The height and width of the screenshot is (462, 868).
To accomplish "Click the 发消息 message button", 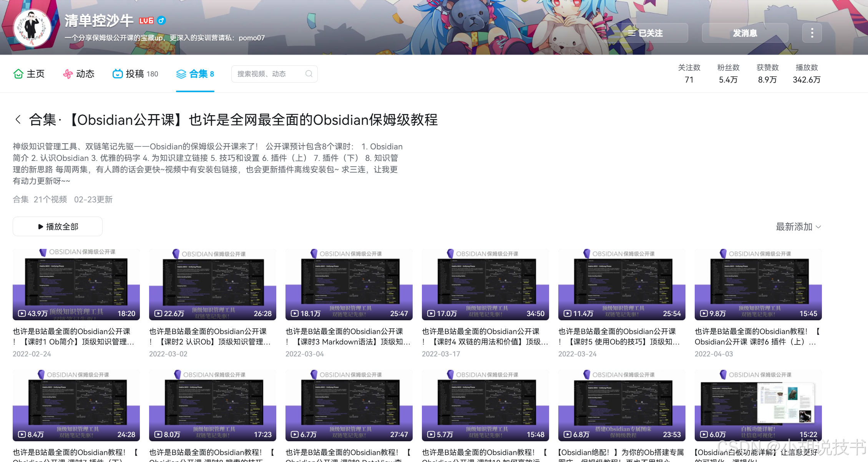I will [745, 33].
